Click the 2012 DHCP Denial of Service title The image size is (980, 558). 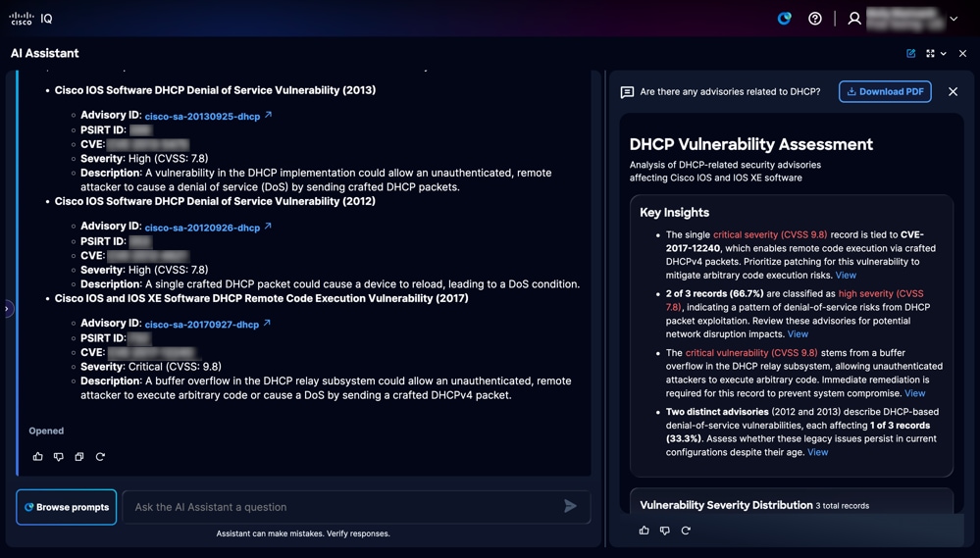click(x=215, y=201)
